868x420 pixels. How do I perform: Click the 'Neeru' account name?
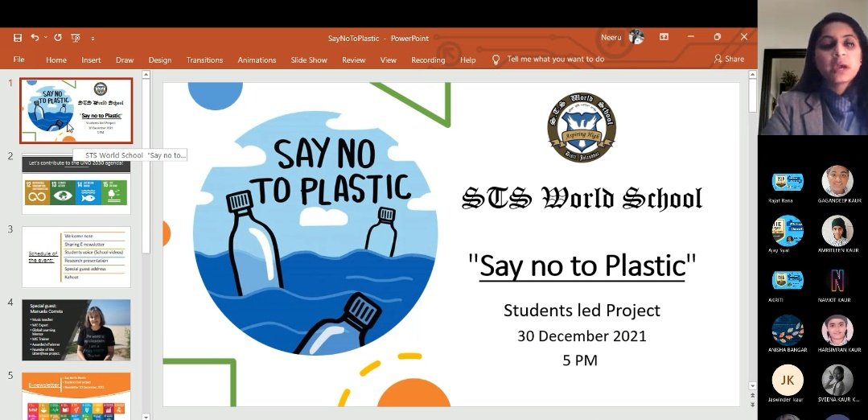(611, 38)
